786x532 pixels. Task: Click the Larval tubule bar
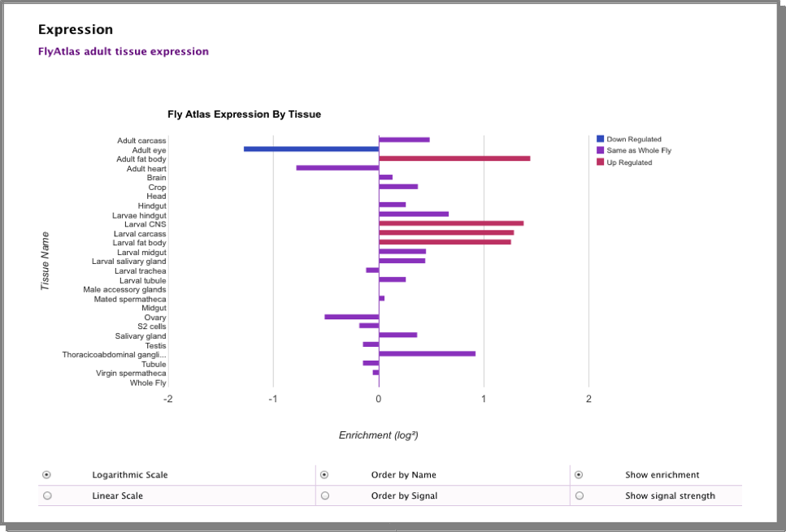pos(392,279)
